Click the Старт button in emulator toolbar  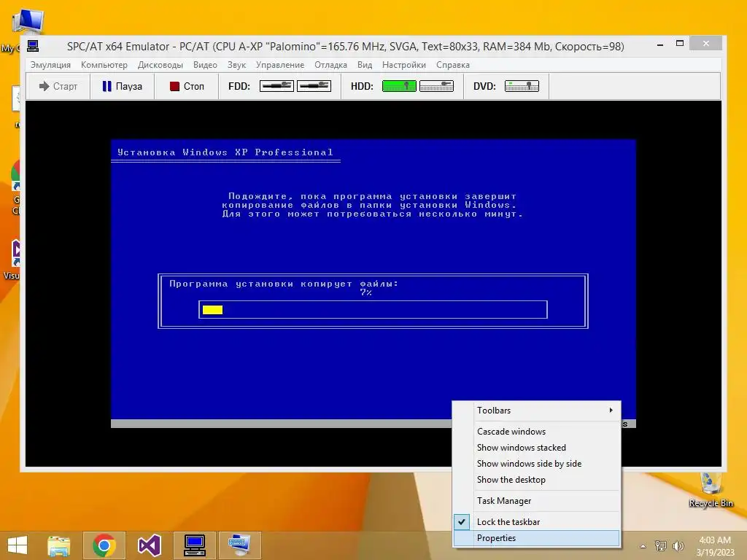pyautogui.click(x=58, y=86)
